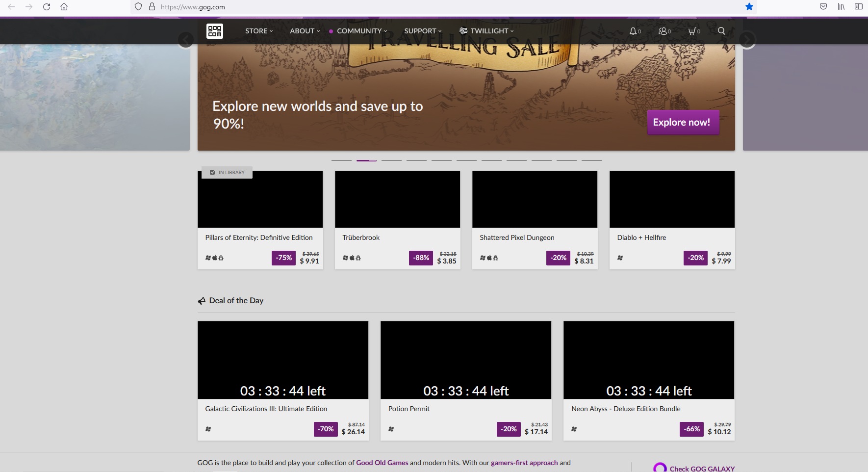Open the Pocket save icon

tap(823, 7)
